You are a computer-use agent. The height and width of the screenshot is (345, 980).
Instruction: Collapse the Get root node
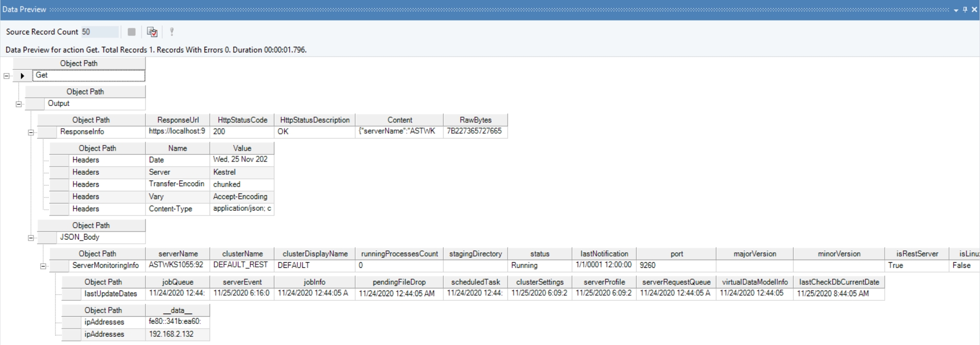pos(7,76)
